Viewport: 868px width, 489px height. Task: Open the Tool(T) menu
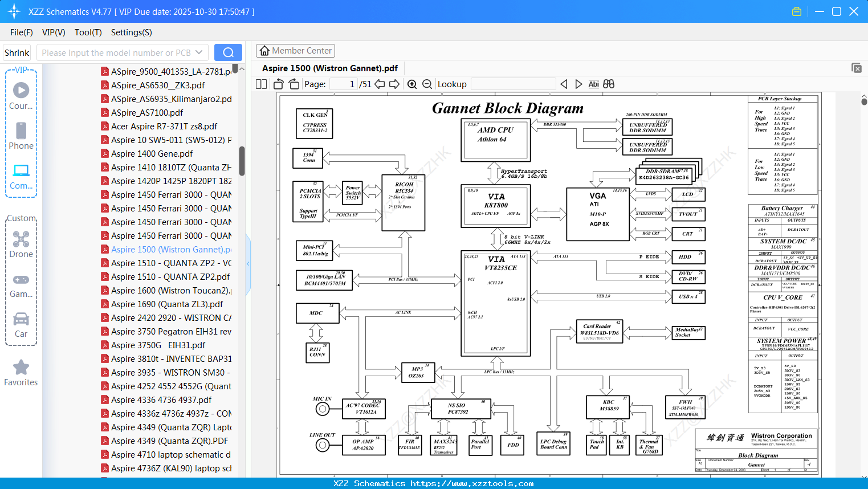pyautogui.click(x=88, y=32)
